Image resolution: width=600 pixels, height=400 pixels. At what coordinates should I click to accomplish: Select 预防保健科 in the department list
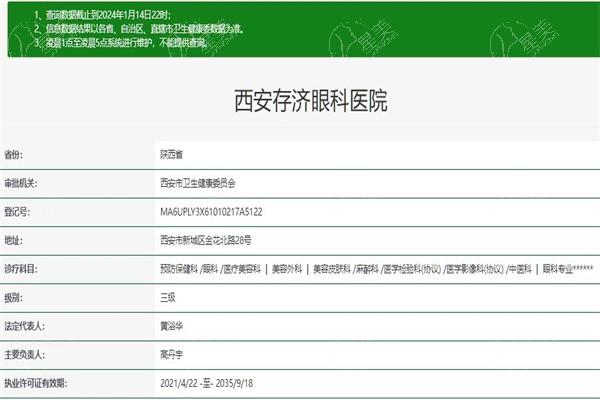tap(179, 269)
